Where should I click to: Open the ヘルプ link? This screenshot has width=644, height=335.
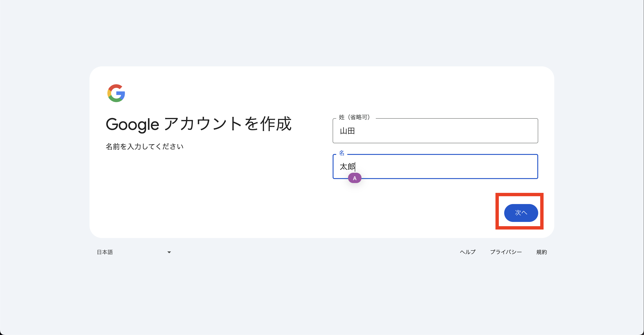468,252
